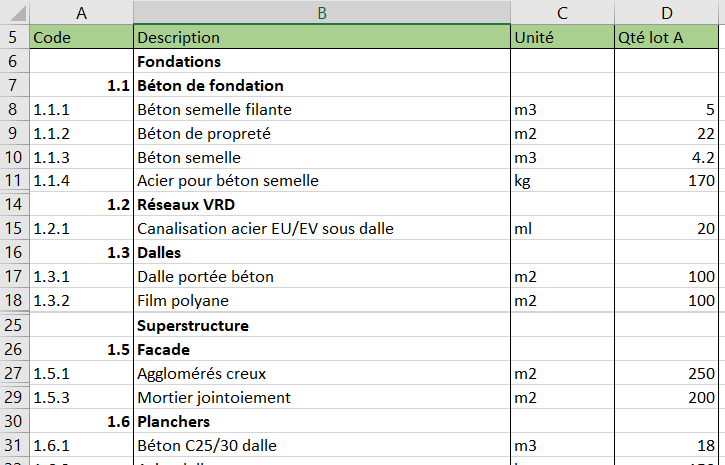Select the "Mortier jointoiement" cell
725x465 pixels.
[x=321, y=398]
